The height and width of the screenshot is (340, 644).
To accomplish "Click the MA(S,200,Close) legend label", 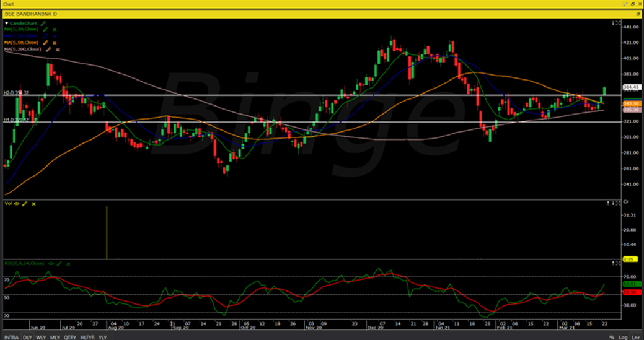I will (x=22, y=49).
